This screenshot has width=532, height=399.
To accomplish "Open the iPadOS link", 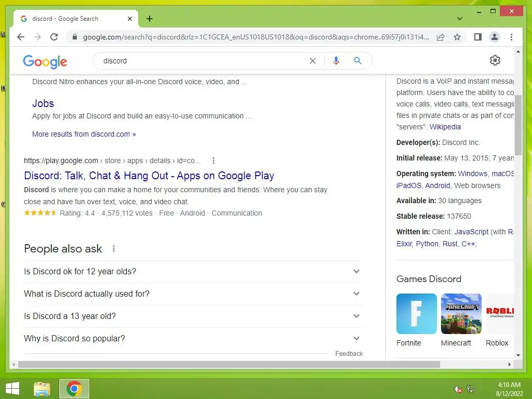I will point(409,185).
